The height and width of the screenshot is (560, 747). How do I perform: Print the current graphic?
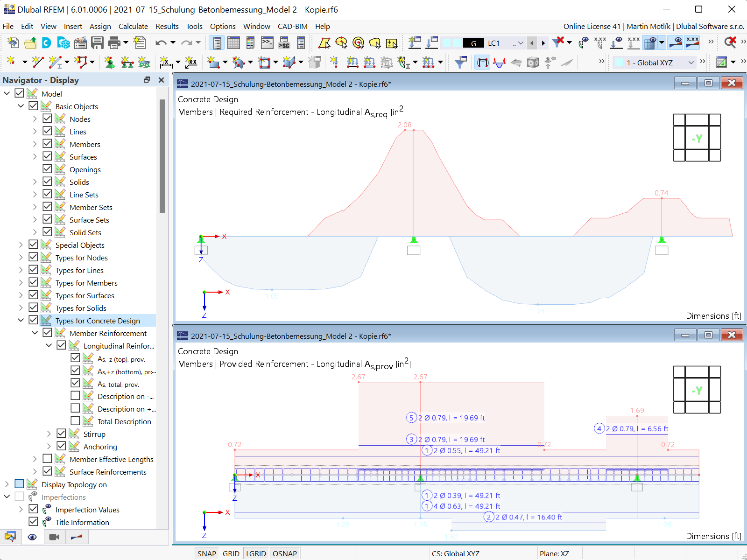point(114,43)
